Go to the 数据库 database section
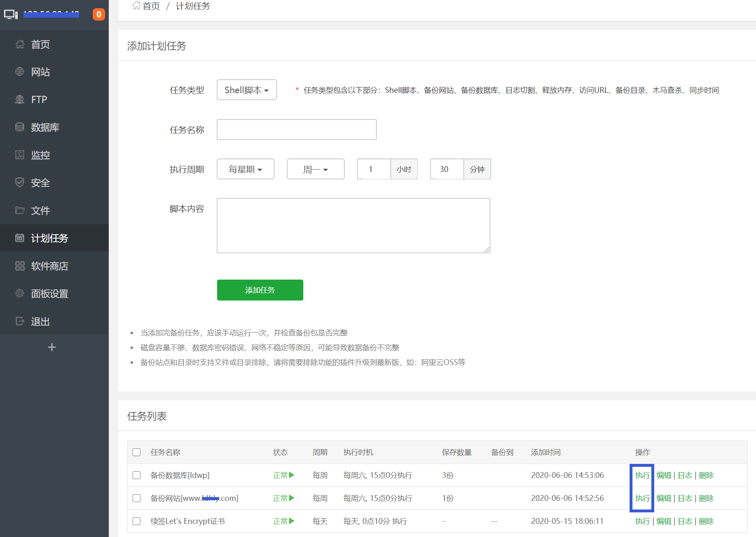Image resolution: width=756 pixels, height=537 pixels. point(45,127)
